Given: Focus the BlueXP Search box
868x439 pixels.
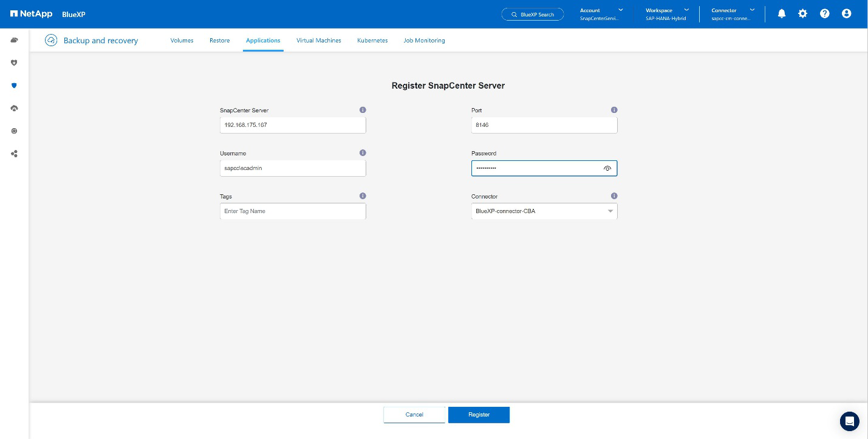Looking at the screenshot, I should (x=533, y=14).
